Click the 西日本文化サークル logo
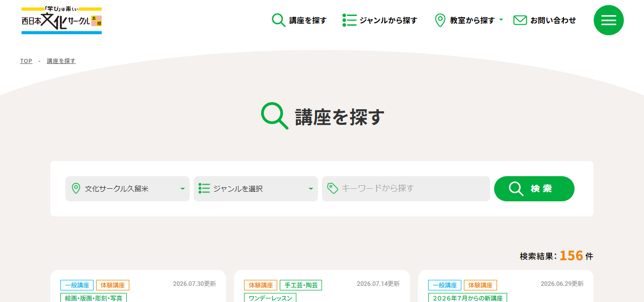This screenshot has width=644, height=302. tap(61, 21)
